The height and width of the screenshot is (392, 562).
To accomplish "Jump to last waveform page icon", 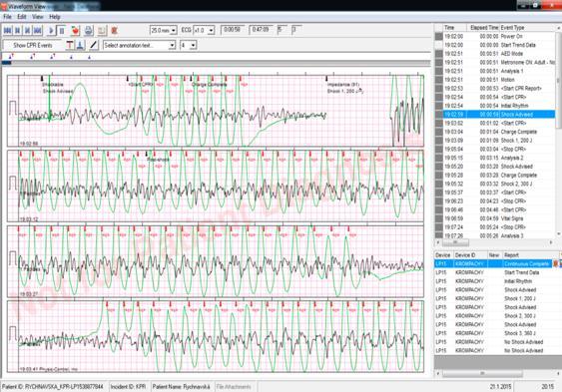I will click(37, 31).
